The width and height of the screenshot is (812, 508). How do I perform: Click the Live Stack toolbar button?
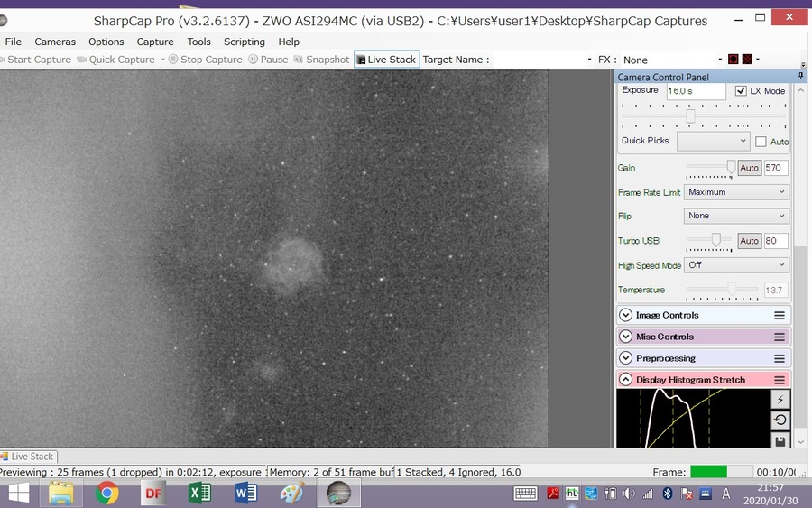click(387, 60)
